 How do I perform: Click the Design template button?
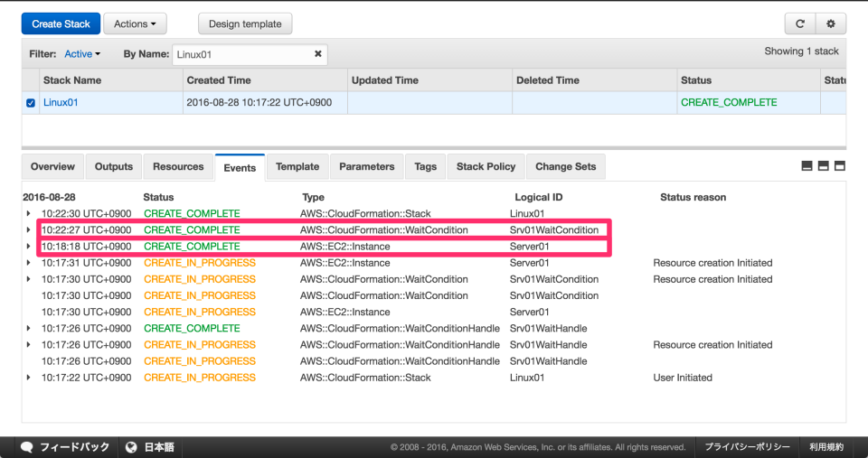click(245, 23)
